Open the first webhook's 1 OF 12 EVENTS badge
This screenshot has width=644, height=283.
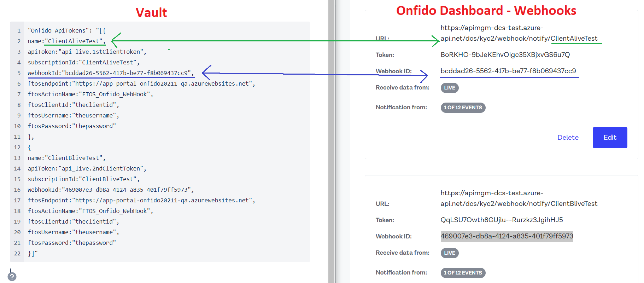[463, 108]
